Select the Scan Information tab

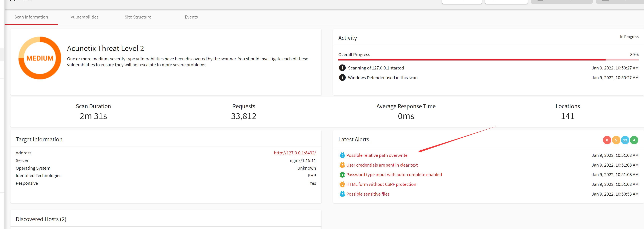click(31, 17)
